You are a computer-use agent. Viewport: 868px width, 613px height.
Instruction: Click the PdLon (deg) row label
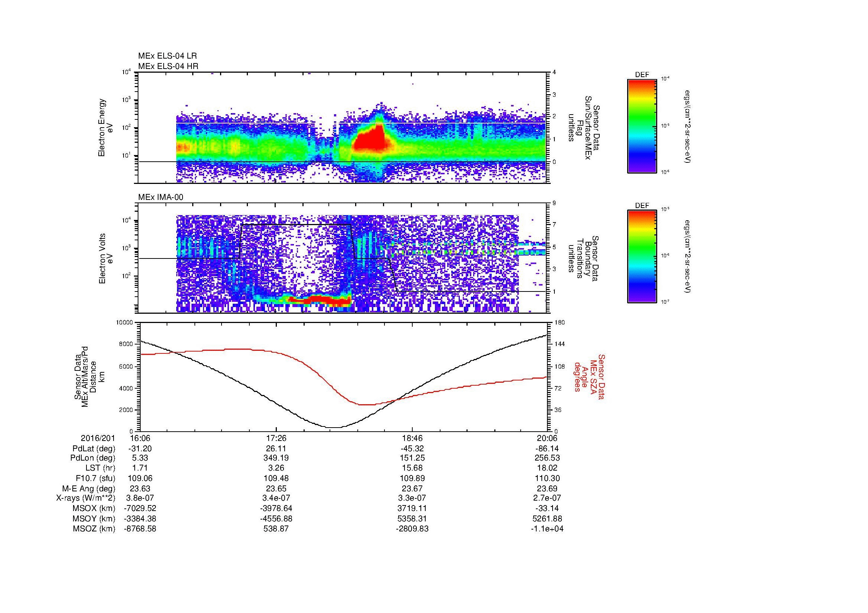[x=93, y=458]
